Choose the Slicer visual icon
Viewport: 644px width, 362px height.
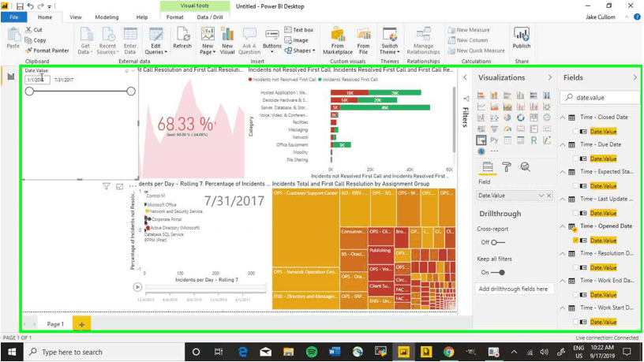pos(481,140)
